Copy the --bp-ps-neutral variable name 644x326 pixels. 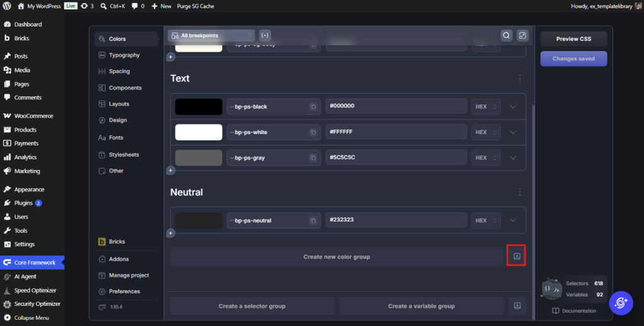(x=313, y=221)
